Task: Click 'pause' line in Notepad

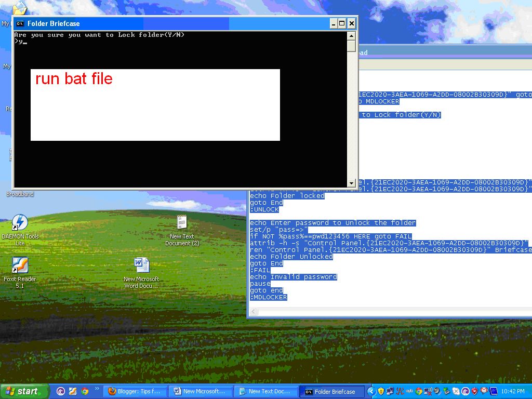Action: tap(260, 284)
